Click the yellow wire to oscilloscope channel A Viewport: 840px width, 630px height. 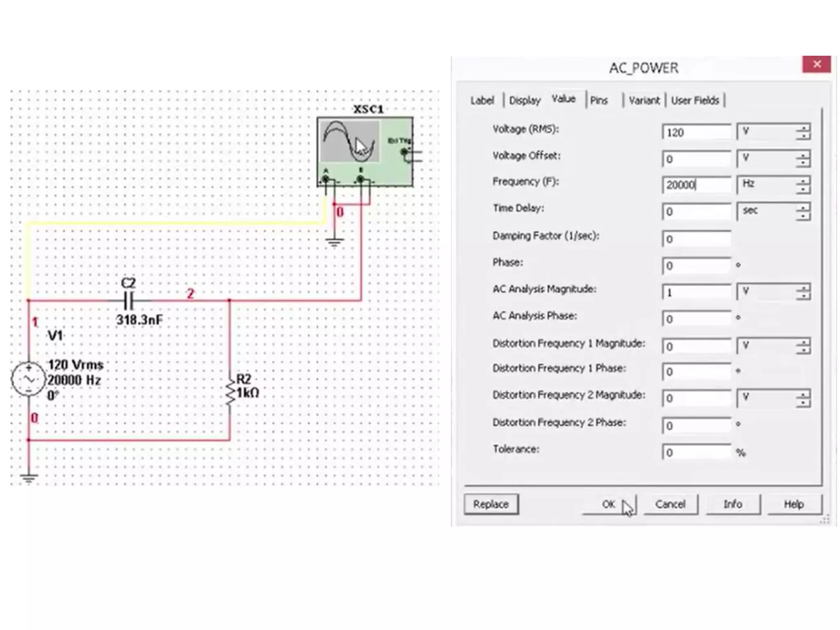(x=176, y=224)
